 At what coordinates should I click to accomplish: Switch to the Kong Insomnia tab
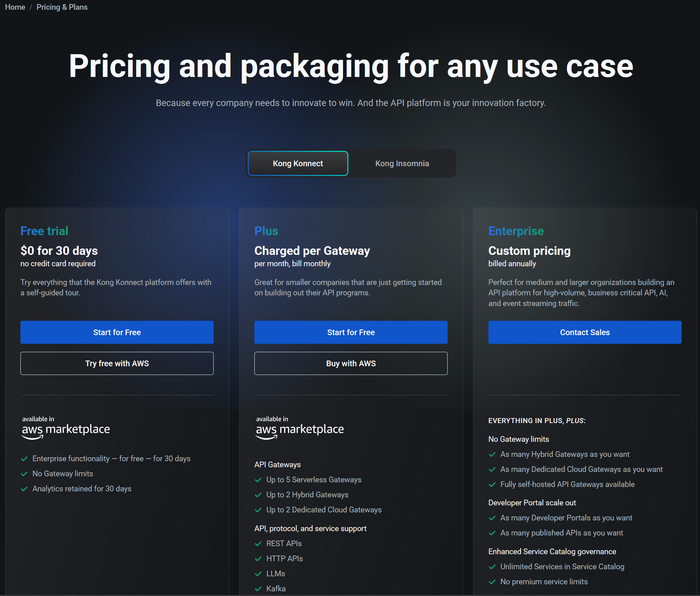[x=402, y=164]
